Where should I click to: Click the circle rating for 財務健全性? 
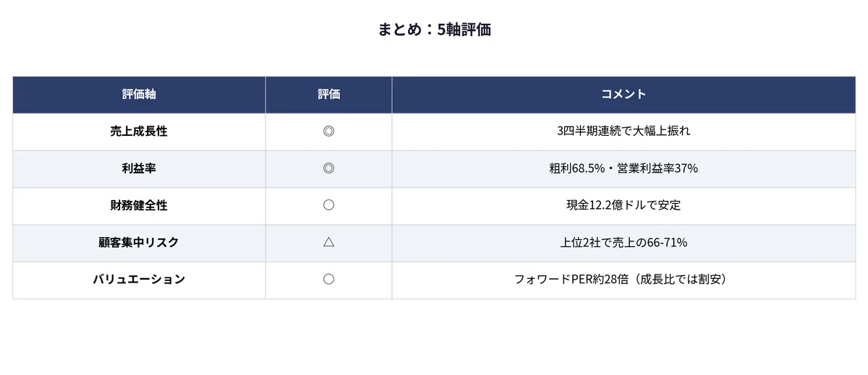pos(328,205)
